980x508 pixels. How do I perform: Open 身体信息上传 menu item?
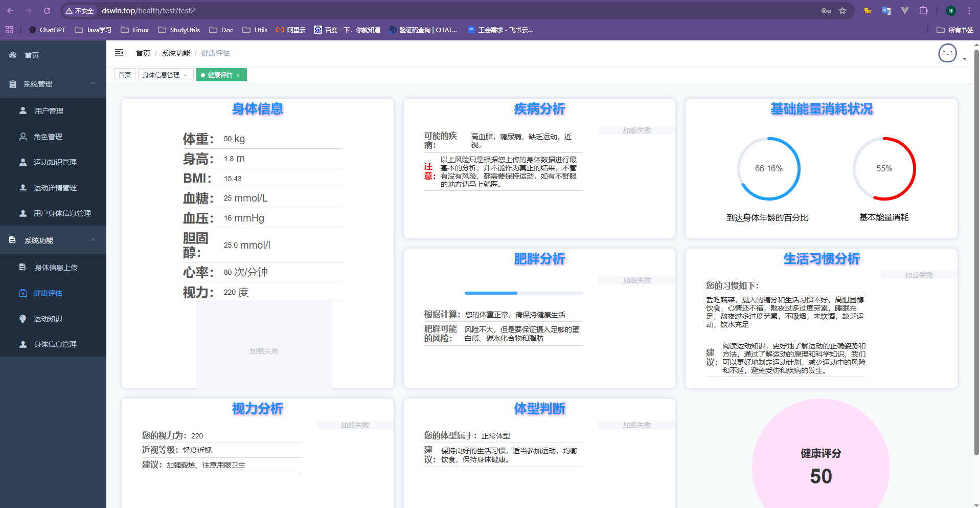[x=53, y=267]
